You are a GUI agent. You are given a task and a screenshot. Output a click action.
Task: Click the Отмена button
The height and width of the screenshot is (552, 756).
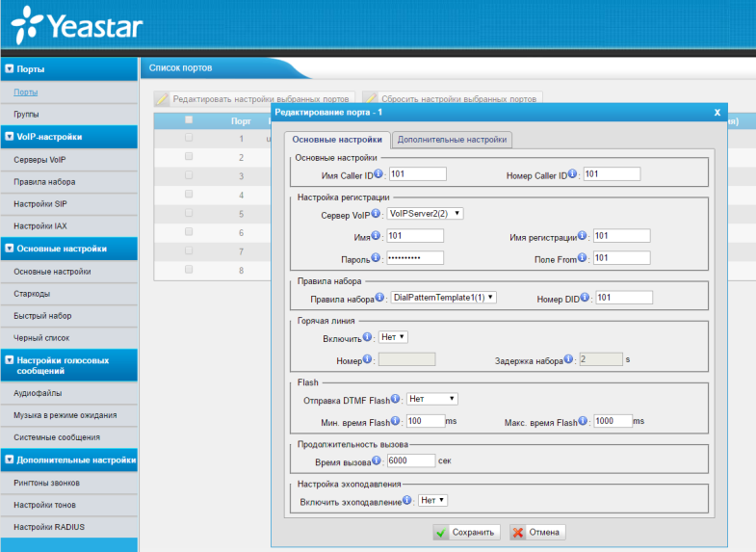(x=536, y=532)
